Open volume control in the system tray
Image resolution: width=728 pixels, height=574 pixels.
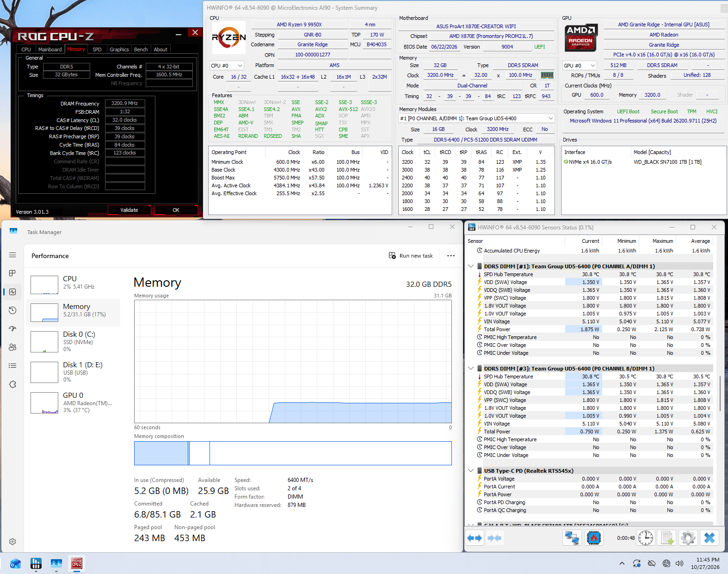679,563
